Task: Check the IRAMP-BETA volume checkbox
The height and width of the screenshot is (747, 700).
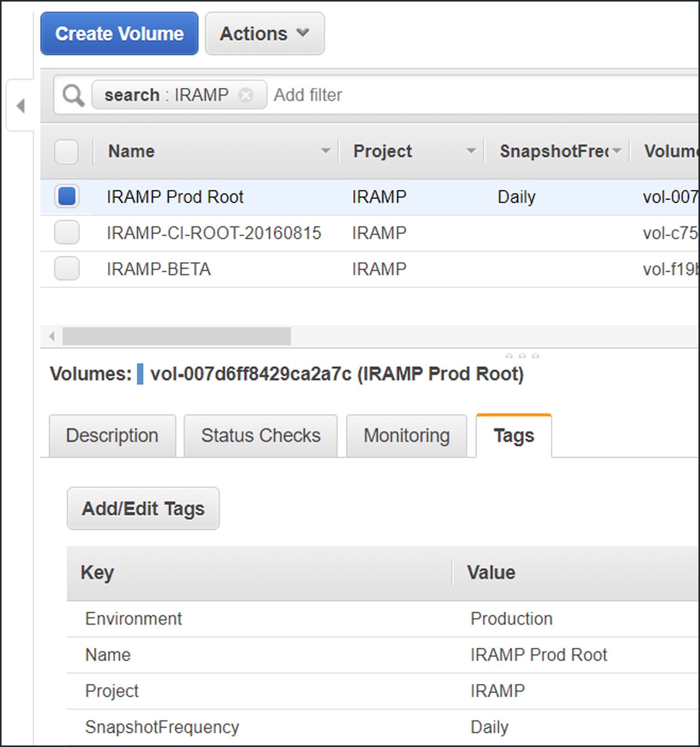Action: 67,269
